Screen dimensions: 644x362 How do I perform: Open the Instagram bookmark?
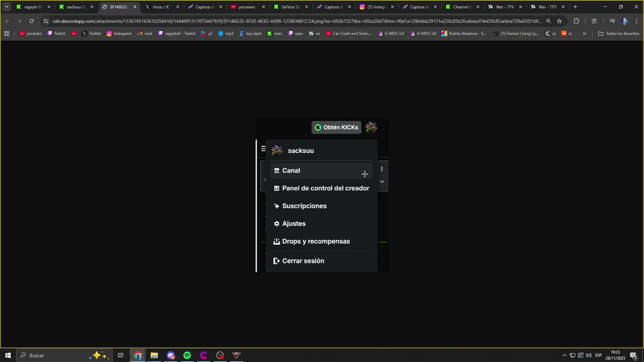pos(119,34)
